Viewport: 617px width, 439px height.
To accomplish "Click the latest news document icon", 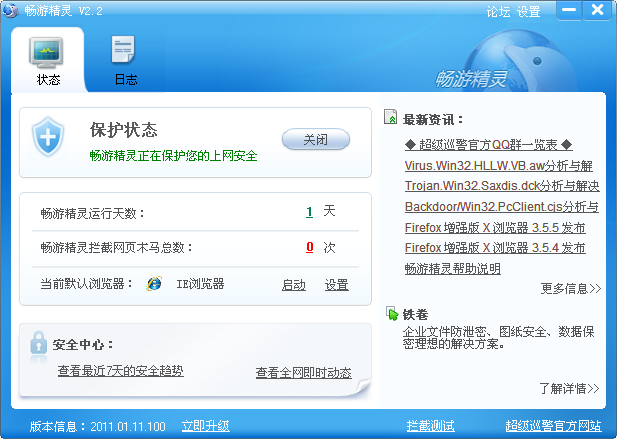I will pyautogui.click(x=392, y=119).
